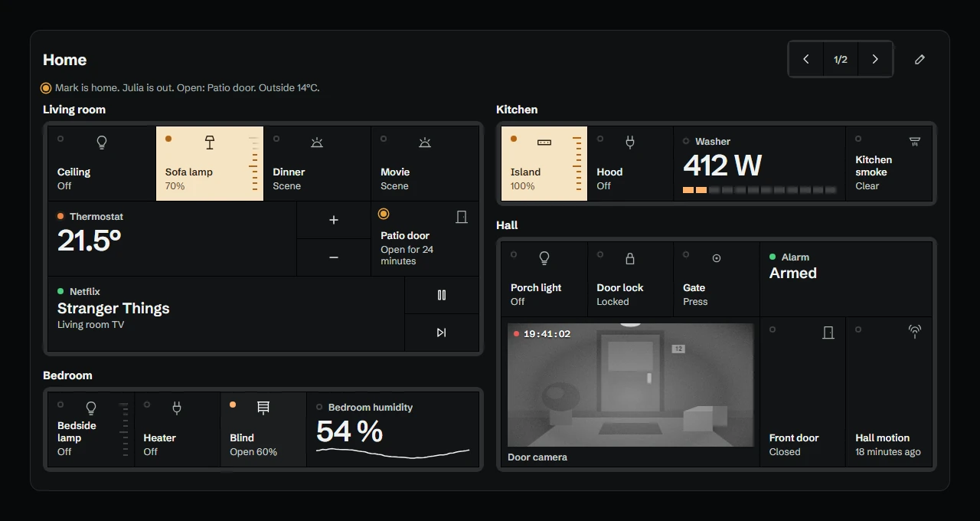Toggle the Sofa lamp tile

click(210, 164)
